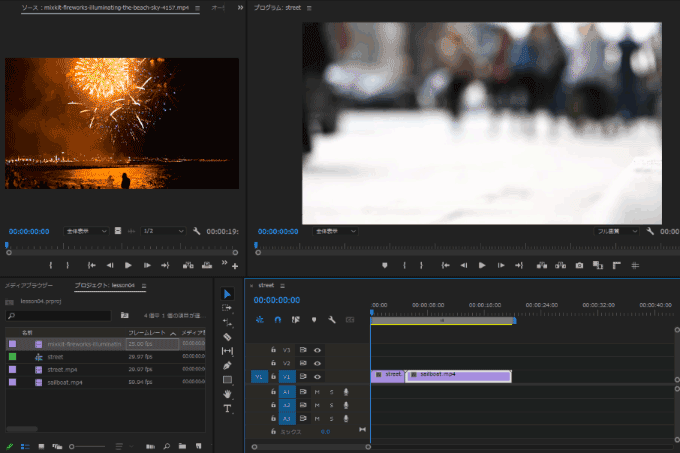This screenshot has width=680, height=453.
Task: Enable voice-over record on A3
Action: (346, 418)
